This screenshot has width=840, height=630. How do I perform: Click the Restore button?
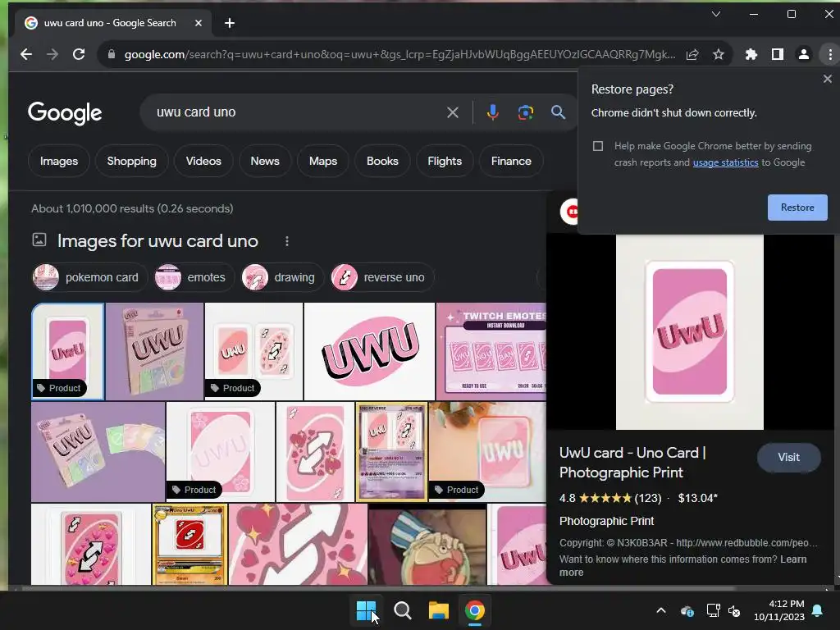tap(797, 208)
